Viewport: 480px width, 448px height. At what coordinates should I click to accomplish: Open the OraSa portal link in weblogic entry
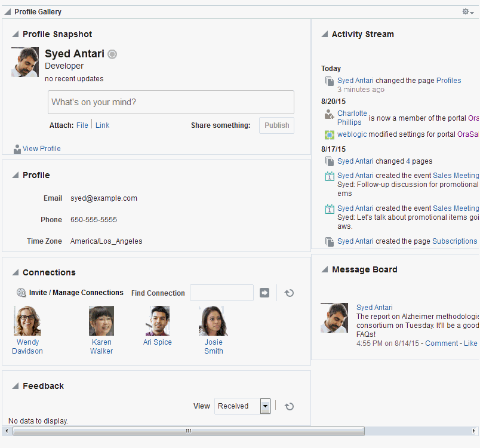pyautogui.click(x=467, y=134)
